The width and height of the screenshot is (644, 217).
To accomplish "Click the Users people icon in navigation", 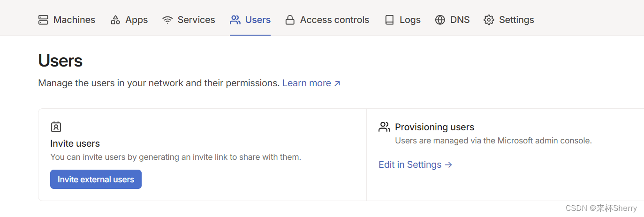I will click(x=235, y=20).
